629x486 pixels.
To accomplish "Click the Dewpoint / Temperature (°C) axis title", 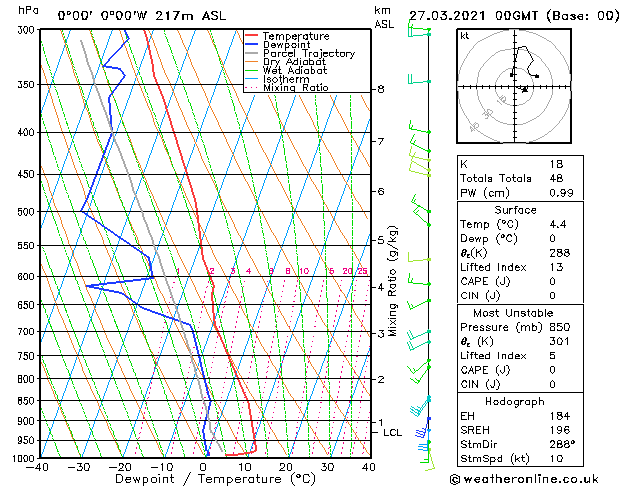I will click(x=215, y=479).
